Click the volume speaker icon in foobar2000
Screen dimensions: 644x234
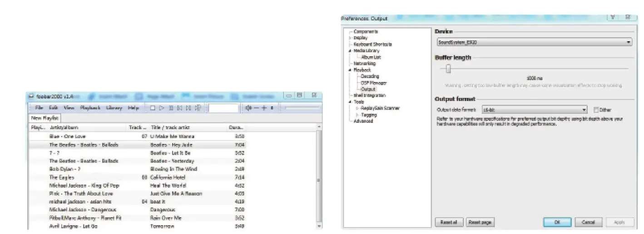coord(248,108)
